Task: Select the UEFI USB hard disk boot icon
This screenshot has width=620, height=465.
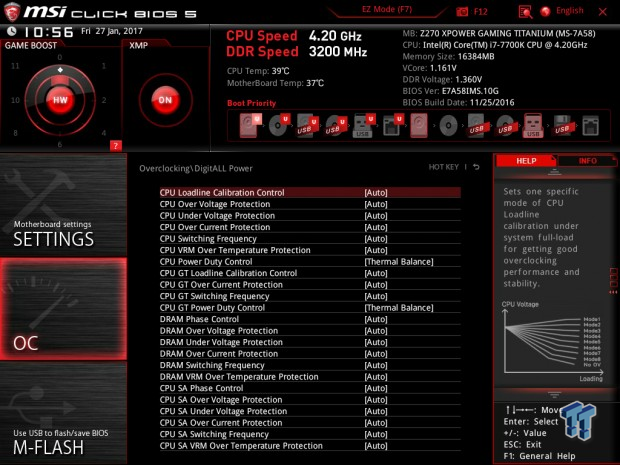Action: (308, 125)
